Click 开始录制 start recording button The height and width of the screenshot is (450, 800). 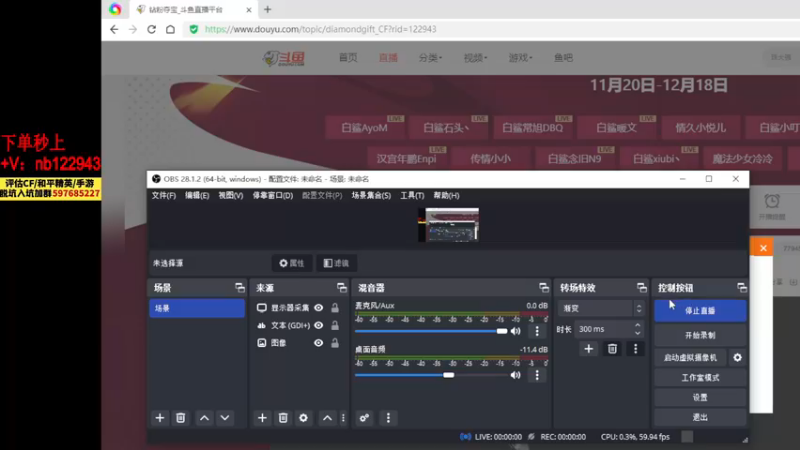[700, 335]
